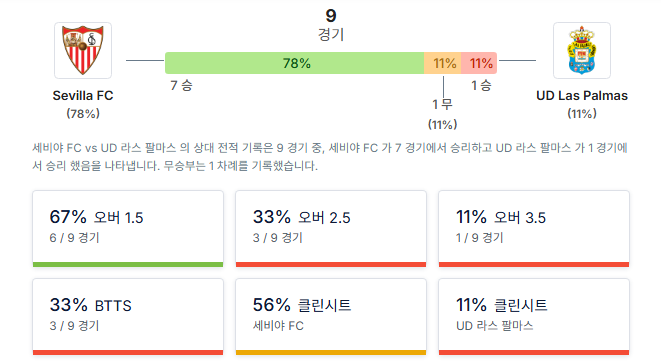Click the 33% 오버 2.5 stat card
The width and height of the screenshot is (661, 364).
[x=331, y=229]
